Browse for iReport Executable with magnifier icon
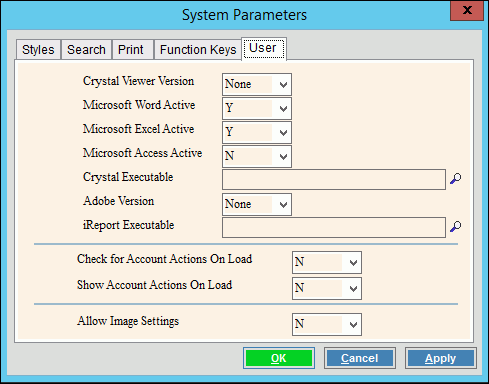489x384 pixels. [x=455, y=227]
